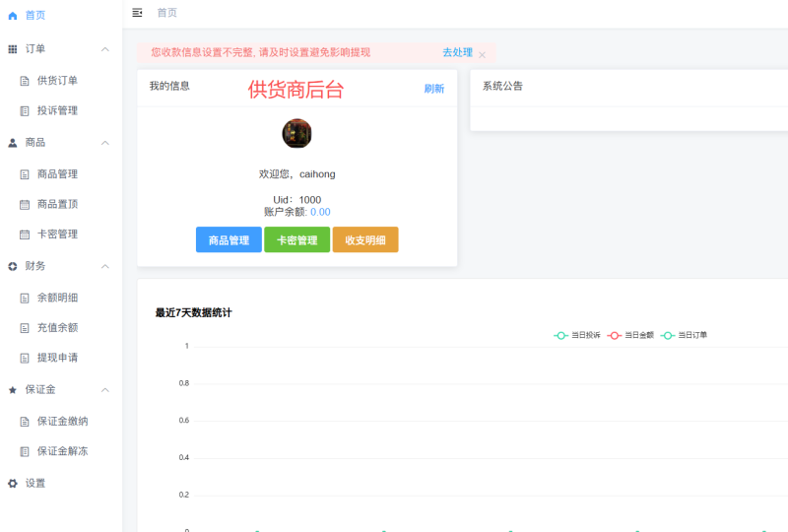The height and width of the screenshot is (532, 788).
Task: Collapse the 商品 menu group chevron
Action: point(105,143)
